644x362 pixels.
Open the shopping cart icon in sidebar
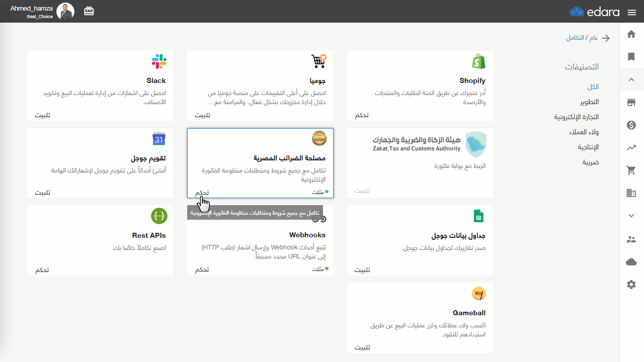(x=631, y=170)
